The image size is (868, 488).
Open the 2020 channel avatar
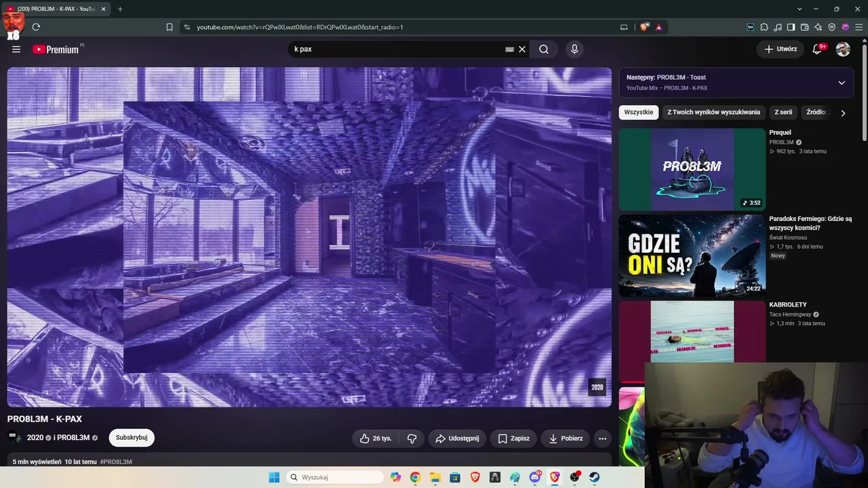[14, 437]
